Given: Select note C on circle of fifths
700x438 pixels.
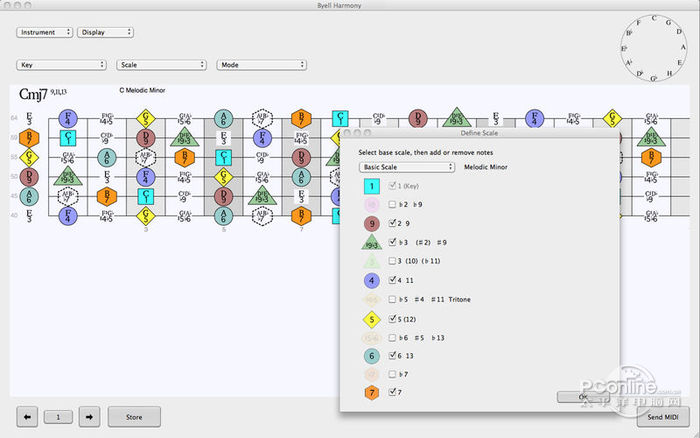Looking at the screenshot, I should tap(654, 18).
